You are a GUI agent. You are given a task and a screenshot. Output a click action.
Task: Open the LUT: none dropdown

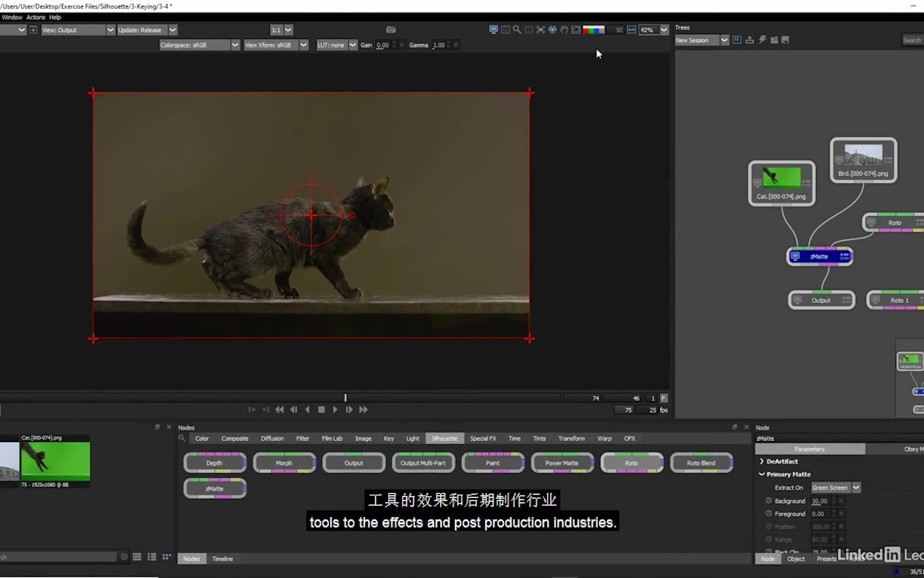(x=336, y=45)
